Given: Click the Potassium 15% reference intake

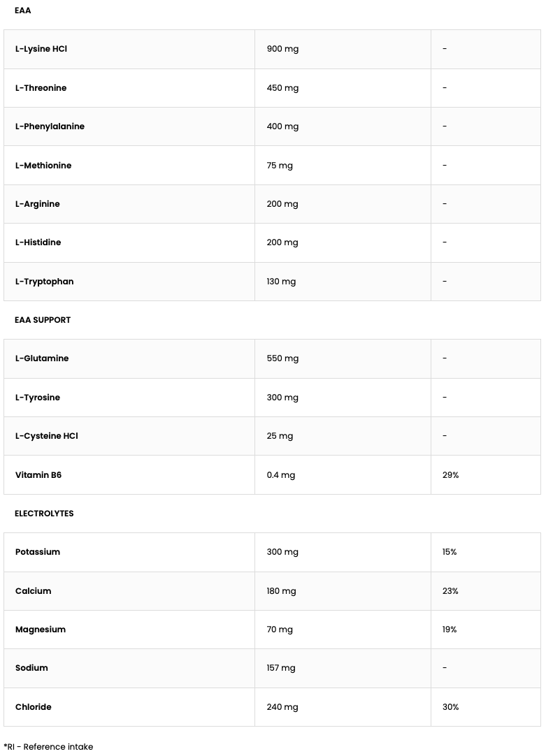Looking at the screenshot, I should point(450,552).
